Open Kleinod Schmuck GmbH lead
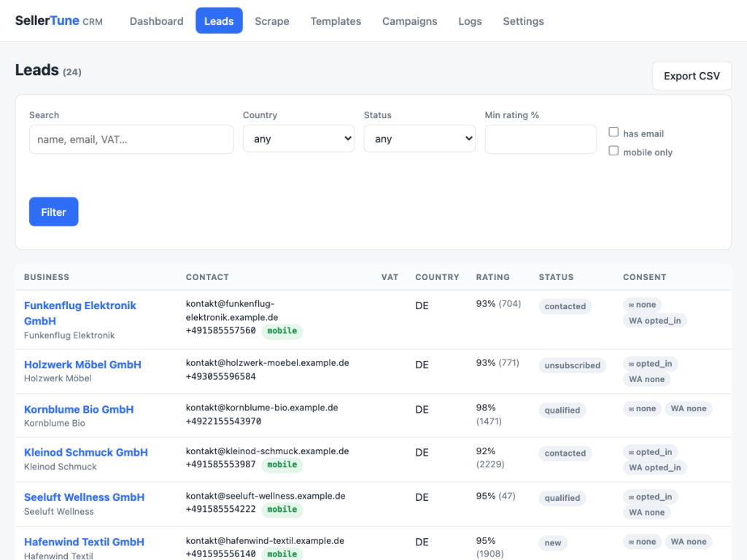Image resolution: width=747 pixels, height=560 pixels. pos(86,452)
